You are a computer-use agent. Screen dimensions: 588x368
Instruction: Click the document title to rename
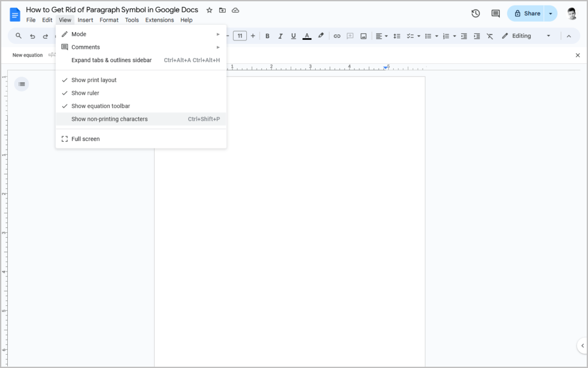tap(111, 10)
